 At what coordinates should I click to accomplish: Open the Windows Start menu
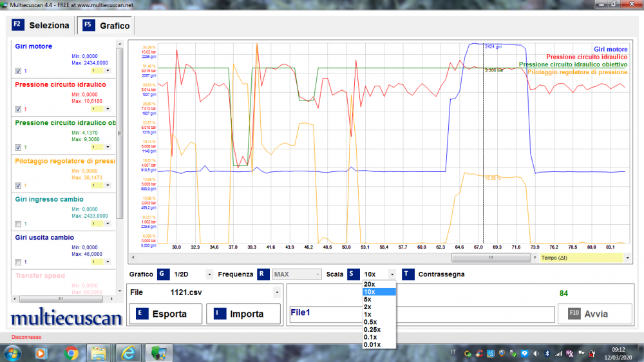coord(12,352)
